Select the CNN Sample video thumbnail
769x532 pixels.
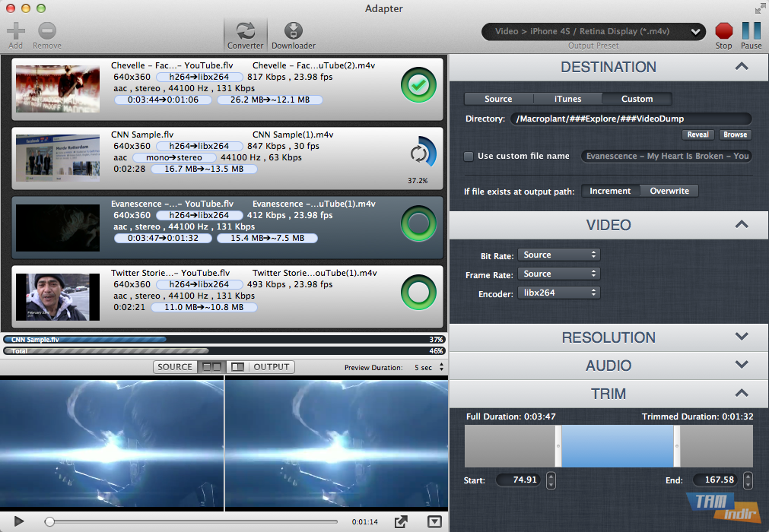click(x=58, y=158)
